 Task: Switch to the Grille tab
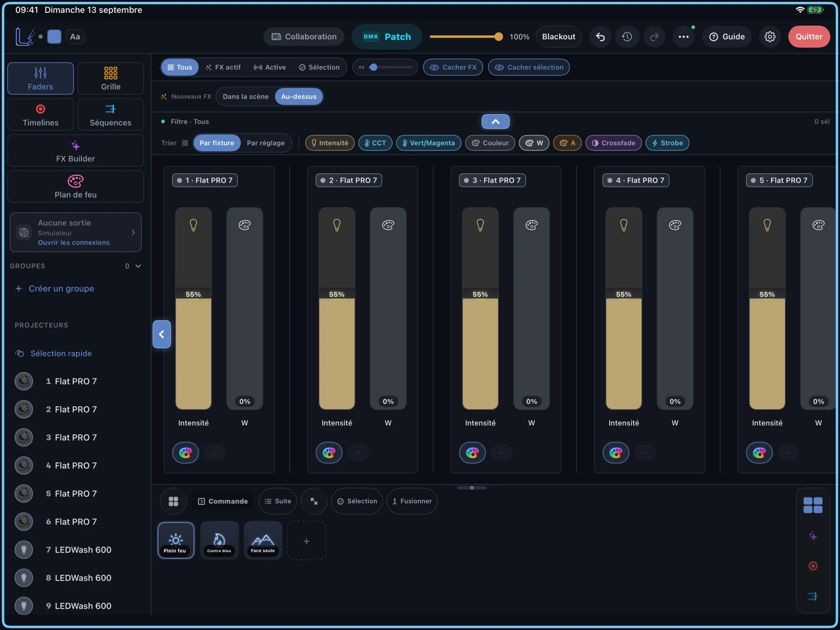coord(111,78)
